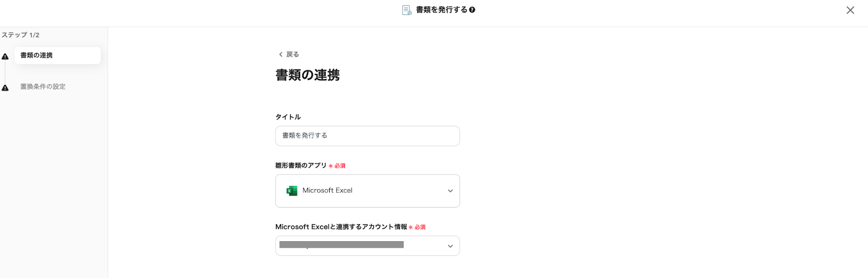This screenshot has height=278, width=868.
Task: Switch to the 置換条件の設定 step
Action: click(43, 87)
